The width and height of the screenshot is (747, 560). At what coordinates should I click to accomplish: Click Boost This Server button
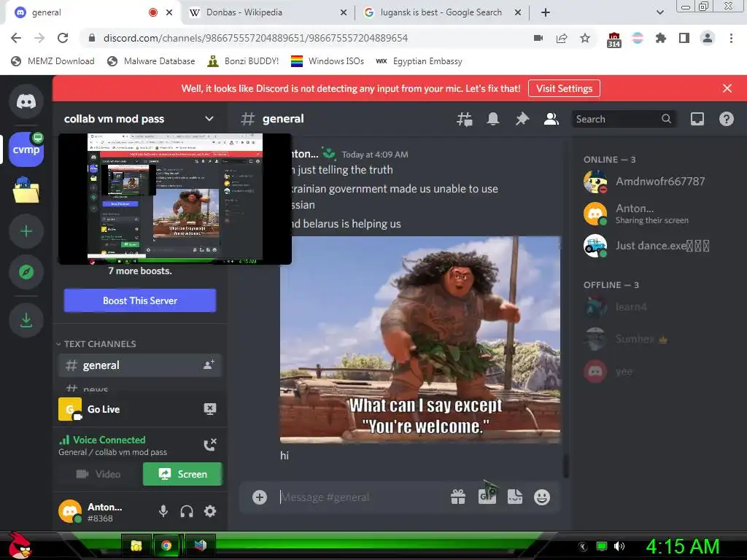(140, 300)
